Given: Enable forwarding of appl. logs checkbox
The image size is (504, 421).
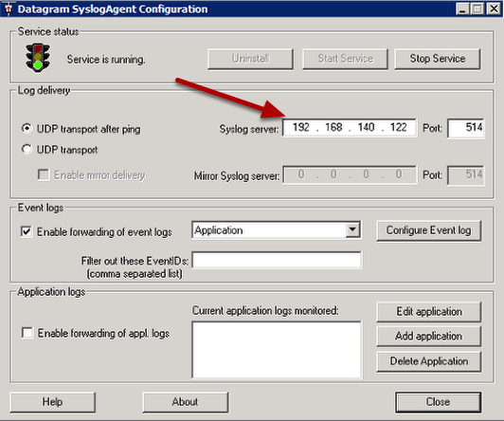Looking at the screenshot, I should [27, 333].
